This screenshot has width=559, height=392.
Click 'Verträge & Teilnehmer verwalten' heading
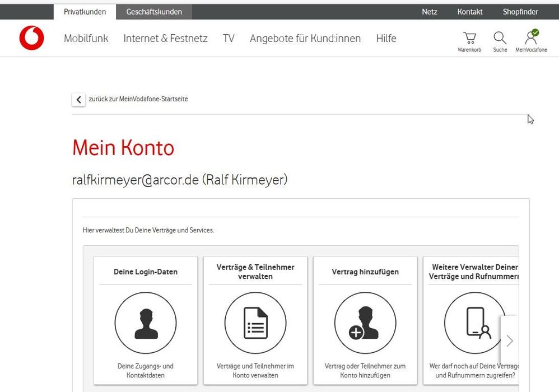[x=255, y=272]
